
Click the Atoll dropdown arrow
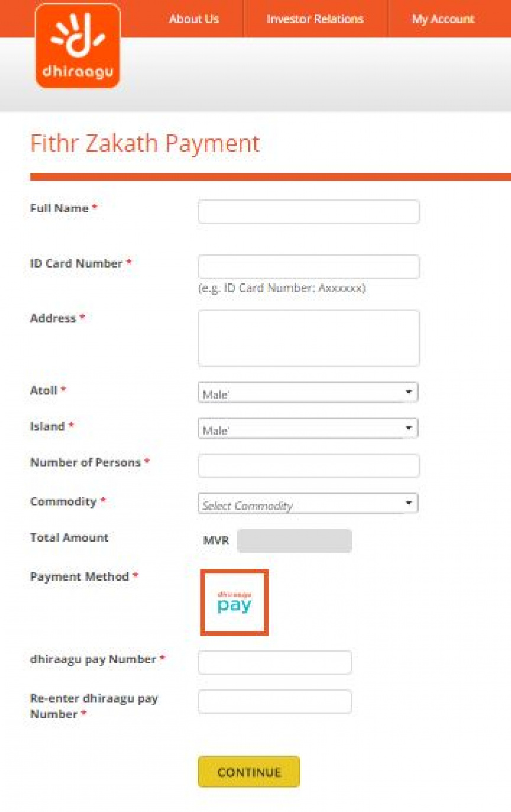408,392
